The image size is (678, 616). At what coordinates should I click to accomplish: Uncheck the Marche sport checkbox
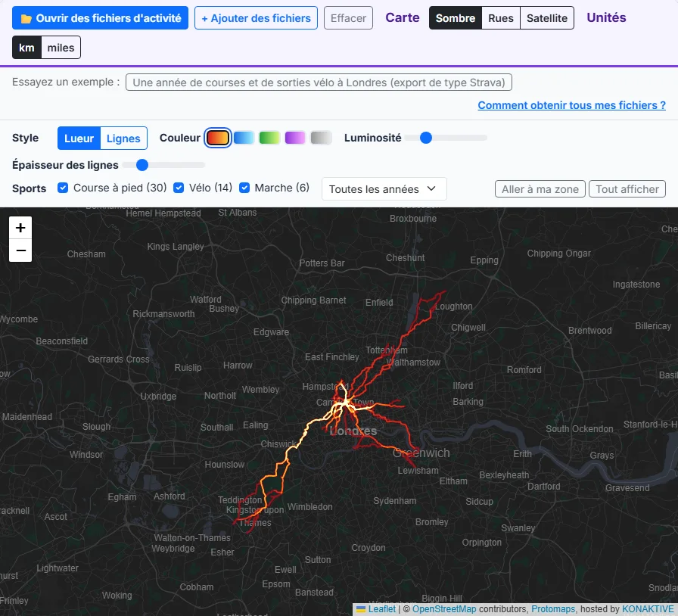[x=244, y=188]
